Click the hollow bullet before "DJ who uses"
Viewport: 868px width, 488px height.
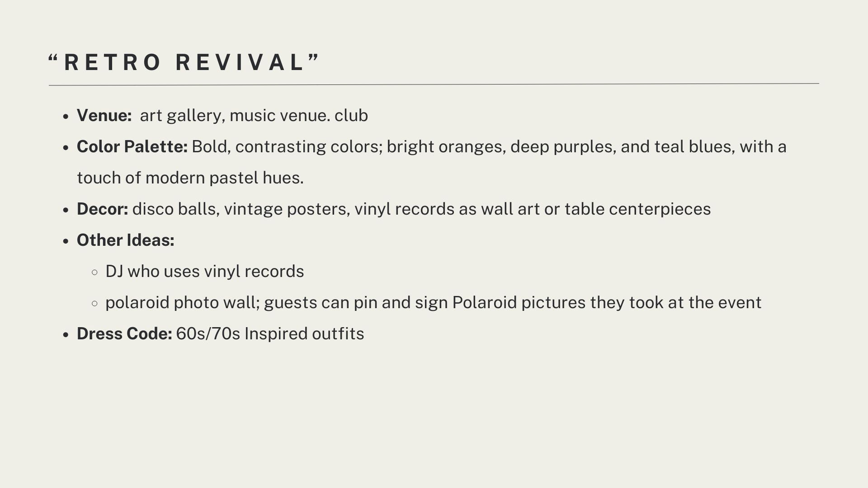point(94,272)
